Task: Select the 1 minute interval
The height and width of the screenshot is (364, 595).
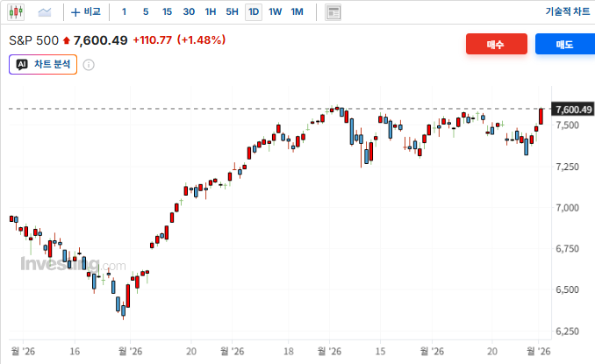Action: click(124, 12)
